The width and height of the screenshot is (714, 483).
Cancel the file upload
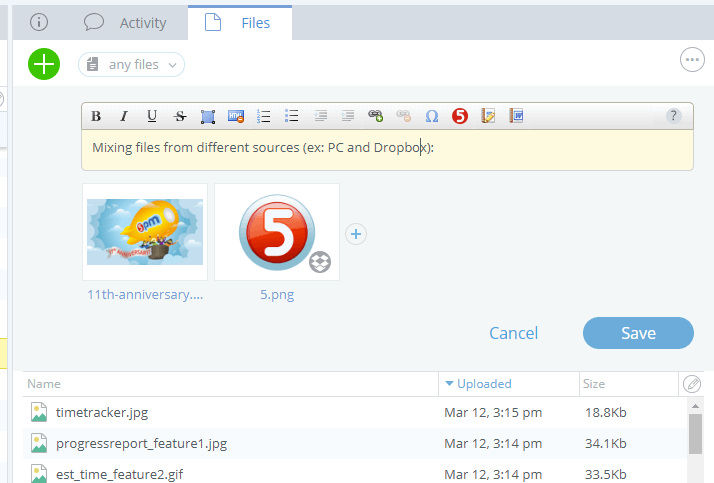tap(513, 333)
